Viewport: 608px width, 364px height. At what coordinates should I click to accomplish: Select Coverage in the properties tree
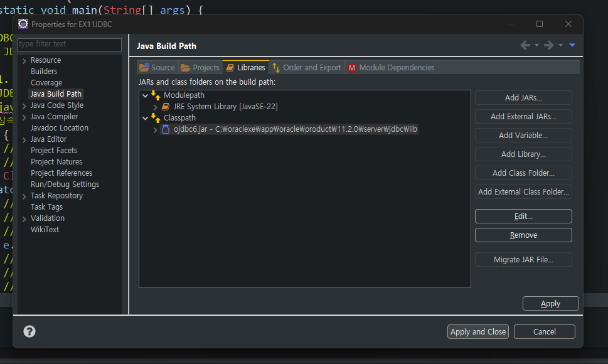[46, 83]
